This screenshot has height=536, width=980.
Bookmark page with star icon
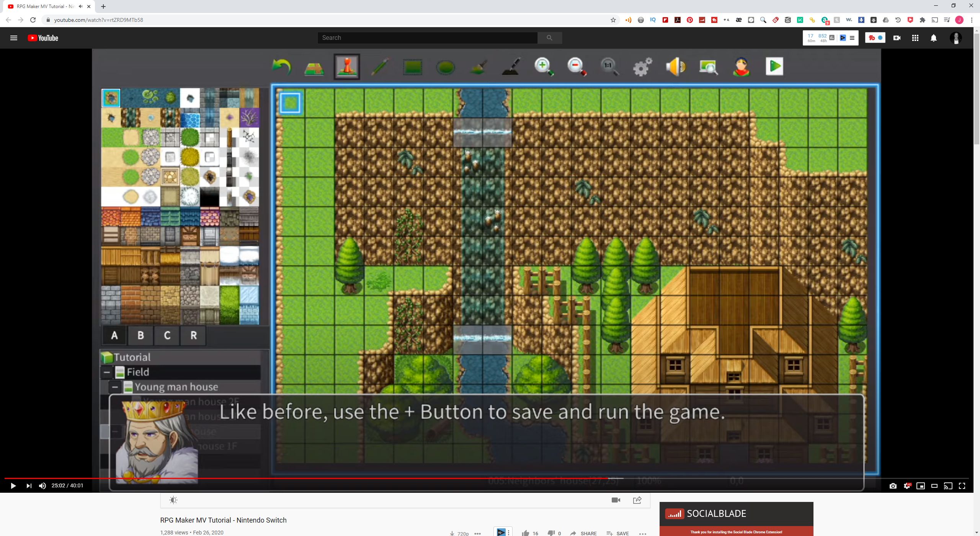point(613,20)
